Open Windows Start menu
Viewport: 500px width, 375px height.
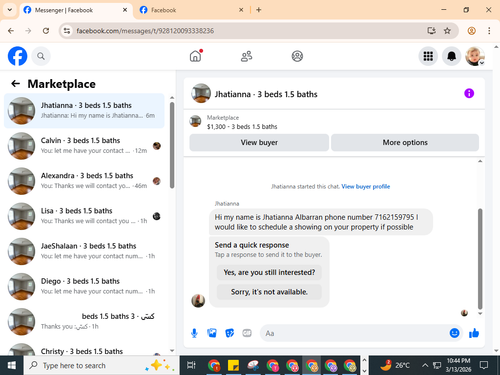coord(12,366)
